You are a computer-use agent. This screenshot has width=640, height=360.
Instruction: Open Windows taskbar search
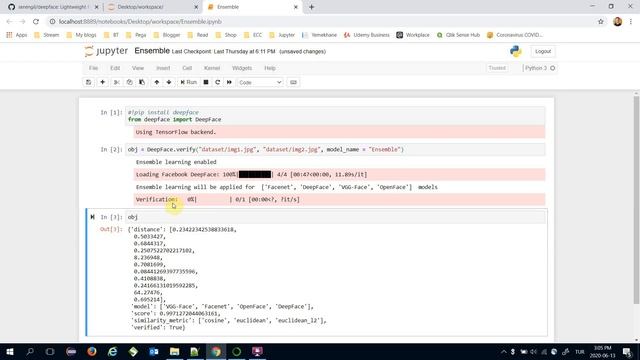tap(30, 351)
